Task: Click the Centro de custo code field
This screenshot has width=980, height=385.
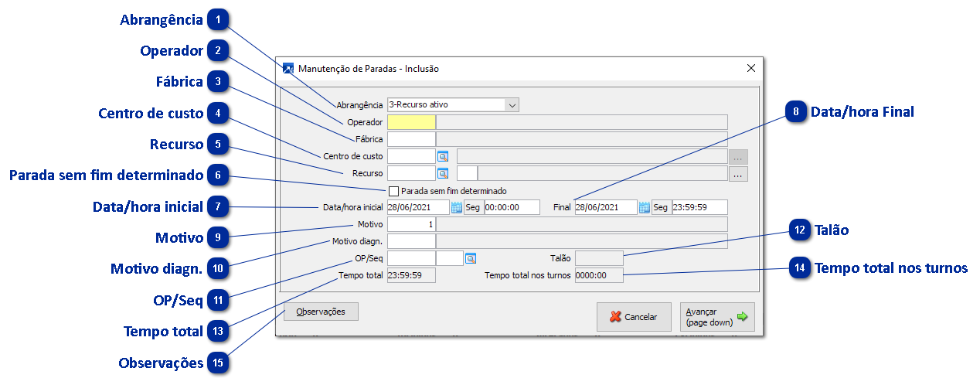Action: pos(411,156)
